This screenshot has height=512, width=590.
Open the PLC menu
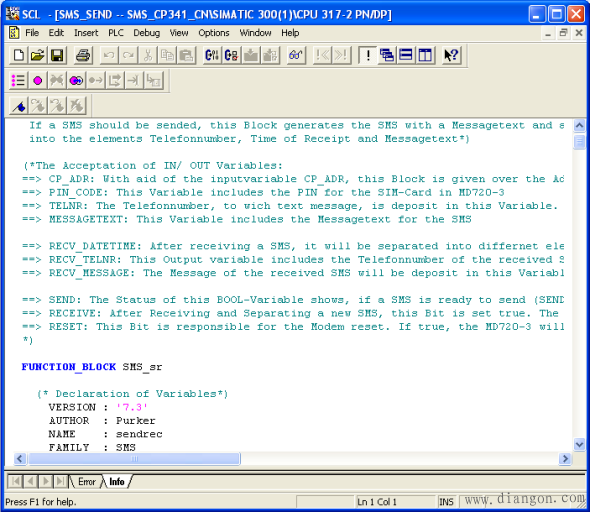coord(116,33)
